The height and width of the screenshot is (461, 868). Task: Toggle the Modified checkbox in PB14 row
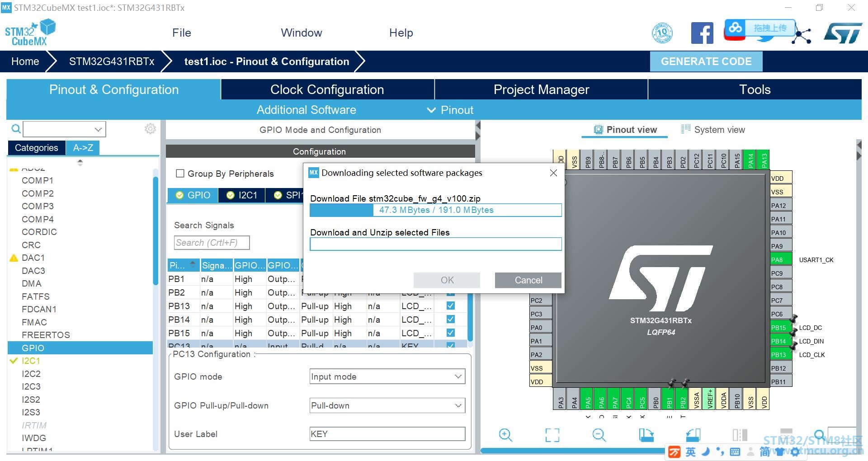point(451,320)
